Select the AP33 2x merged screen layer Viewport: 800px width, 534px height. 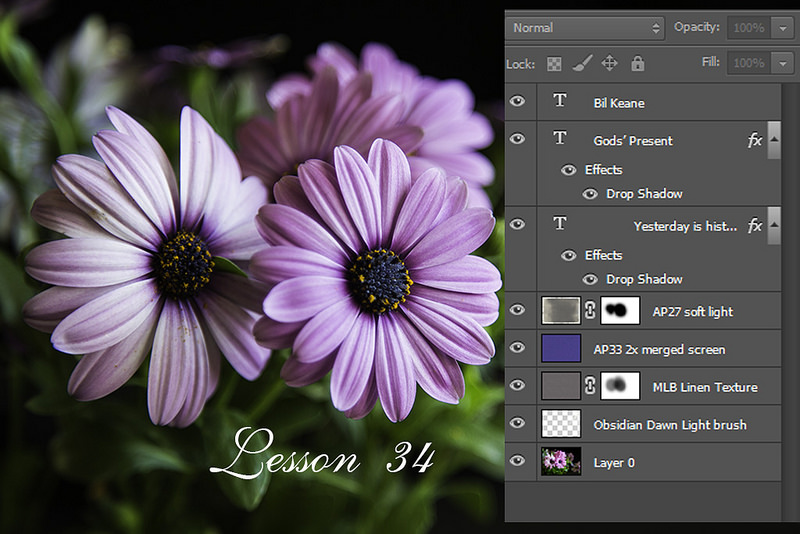[659, 349]
